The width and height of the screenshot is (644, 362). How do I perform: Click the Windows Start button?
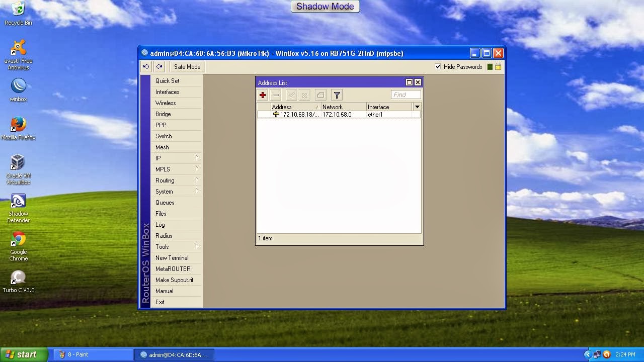24,354
